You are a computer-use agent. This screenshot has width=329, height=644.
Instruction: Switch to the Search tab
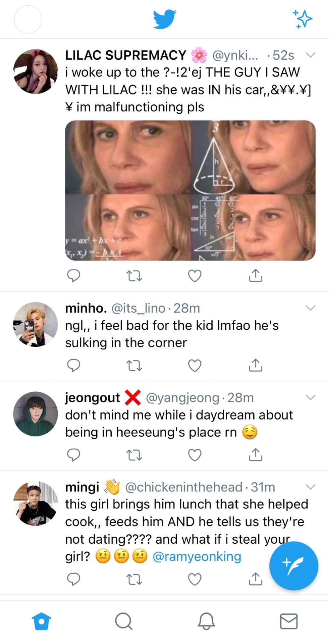tap(124, 621)
